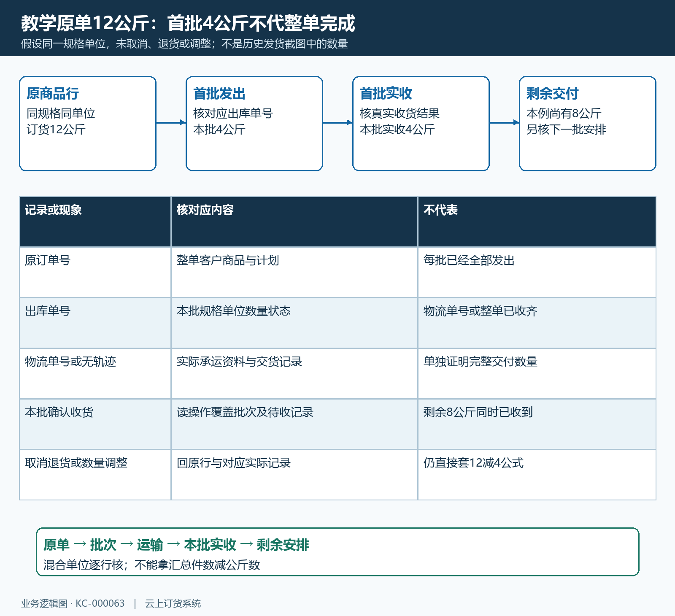Viewport: 675px width, 616px height.
Task: Click the summary line 原单 → 批次 → 运输
Action: tap(176, 545)
